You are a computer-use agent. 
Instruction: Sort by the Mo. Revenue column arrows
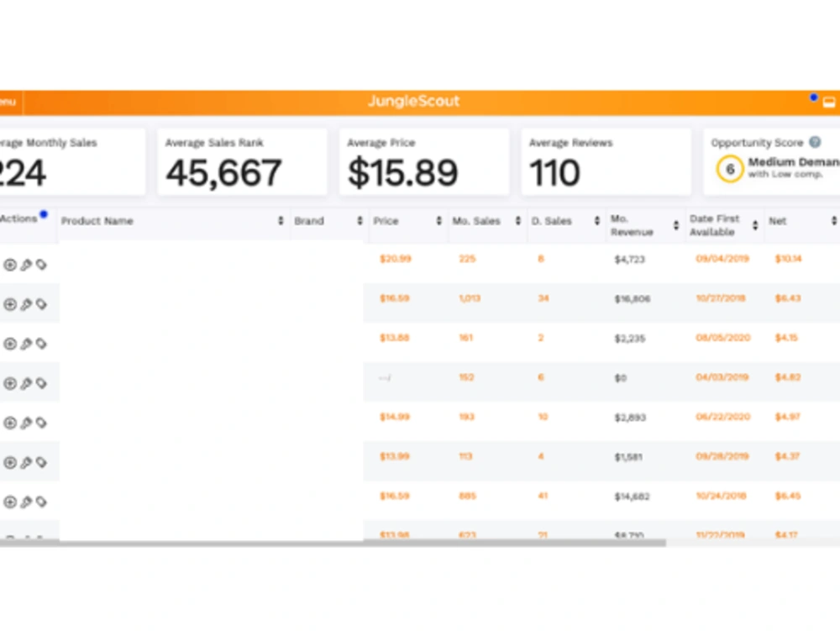pyautogui.click(x=676, y=225)
